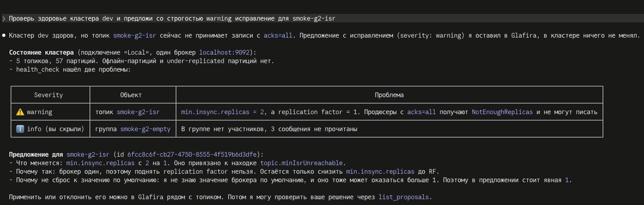Click 'min.insync.replicas' in 'Почему так' line
The height and width of the screenshot is (205, 644).
[380, 171]
